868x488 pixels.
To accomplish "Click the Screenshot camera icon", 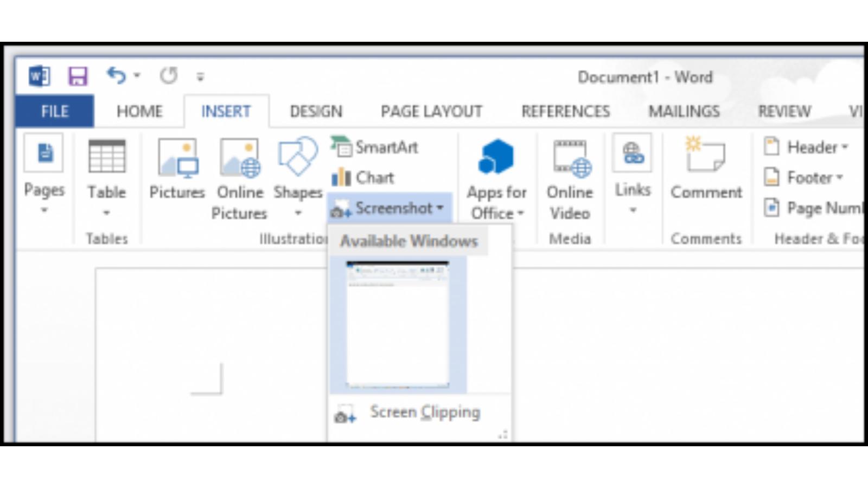I will (341, 210).
